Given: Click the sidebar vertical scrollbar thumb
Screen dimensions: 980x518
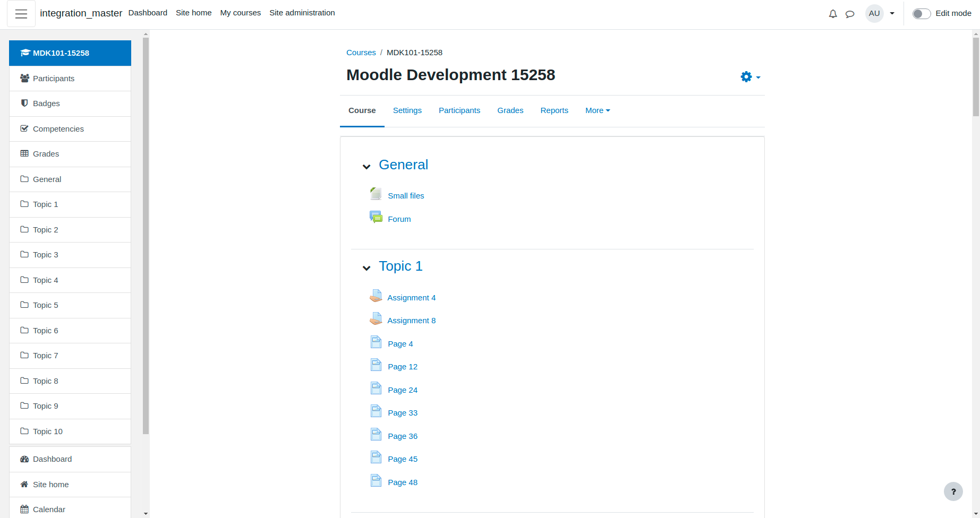Looking at the screenshot, I should (146, 236).
